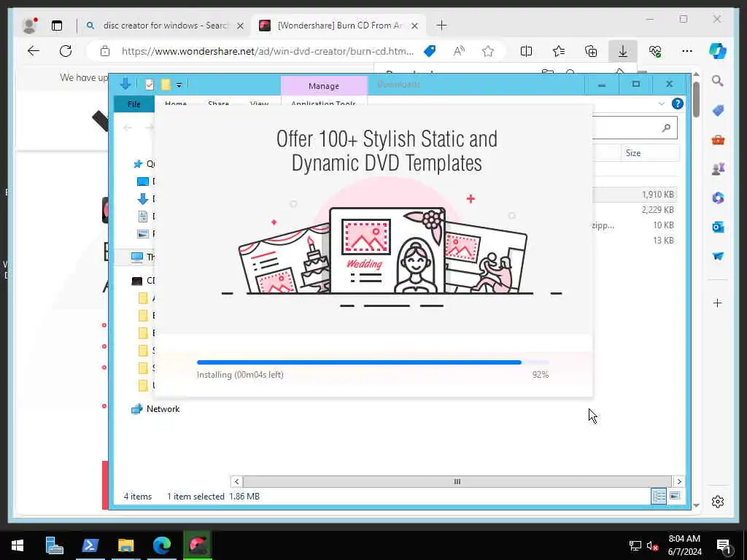
Task: Click the wondershare.net address bar
Action: (267, 51)
